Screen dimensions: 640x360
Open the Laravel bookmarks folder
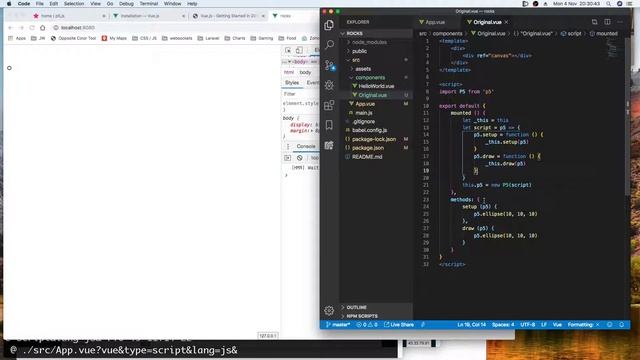tap(208, 38)
